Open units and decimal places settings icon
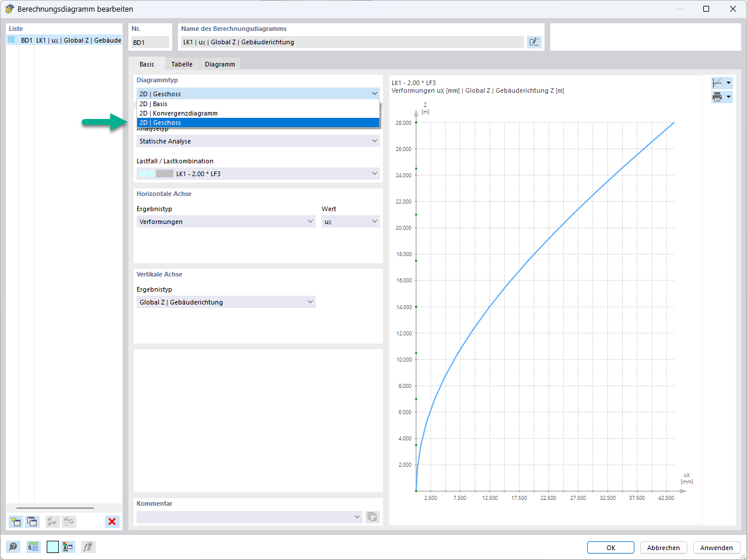The height and width of the screenshot is (560, 747). [33, 547]
